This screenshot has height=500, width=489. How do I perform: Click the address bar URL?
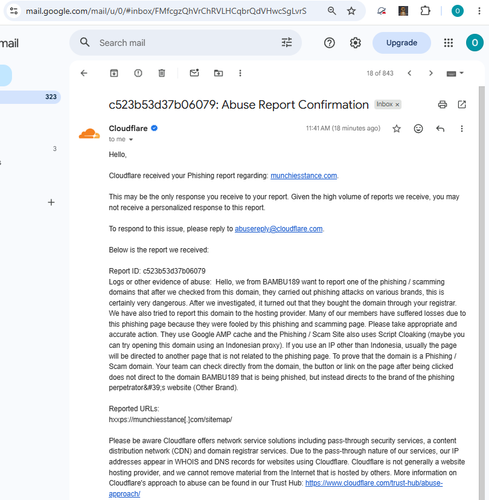click(x=166, y=11)
